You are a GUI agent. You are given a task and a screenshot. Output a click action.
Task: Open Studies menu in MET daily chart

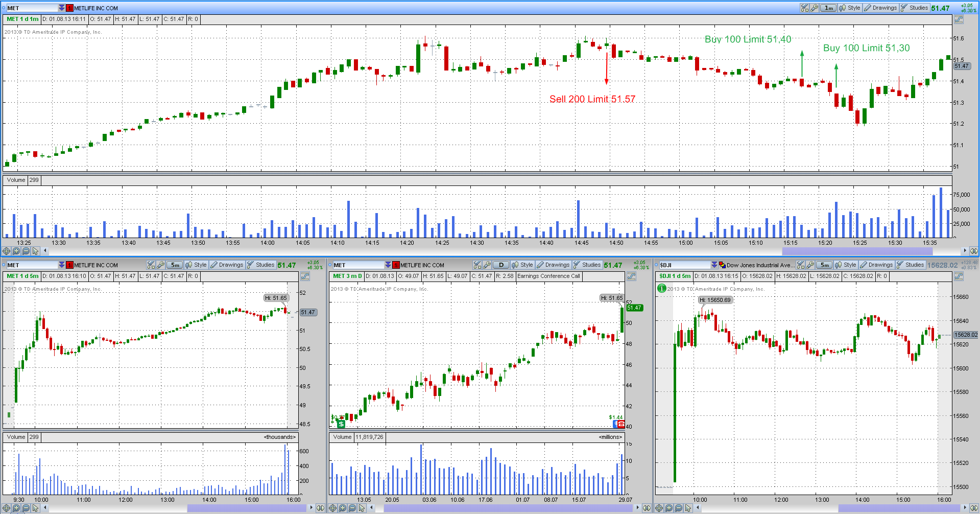[587, 265]
